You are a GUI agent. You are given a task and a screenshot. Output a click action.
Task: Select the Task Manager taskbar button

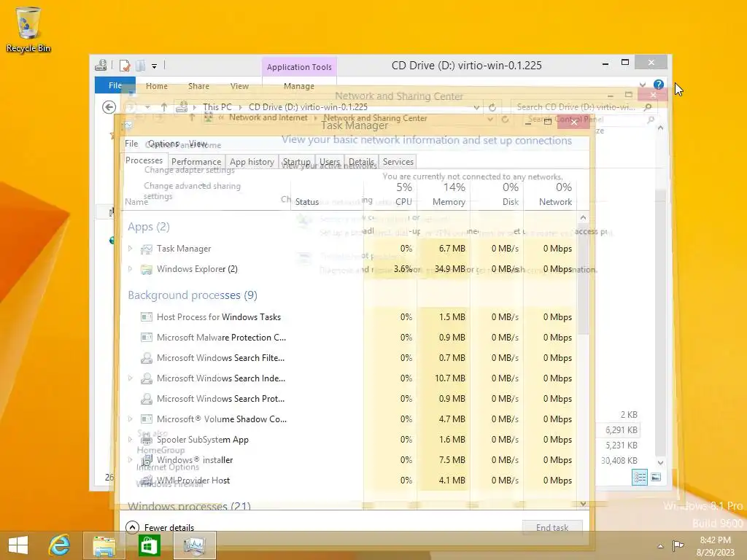click(194, 545)
